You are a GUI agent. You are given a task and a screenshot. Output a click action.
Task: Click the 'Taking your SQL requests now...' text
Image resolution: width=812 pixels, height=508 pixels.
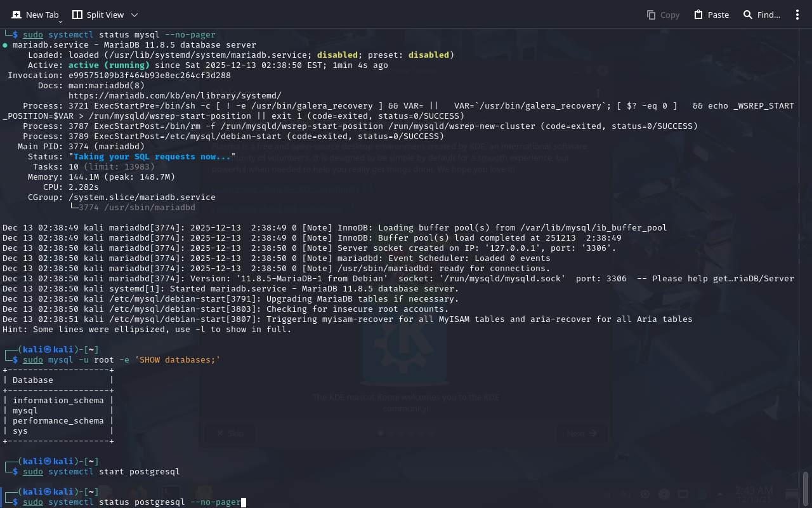tap(152, 157)
